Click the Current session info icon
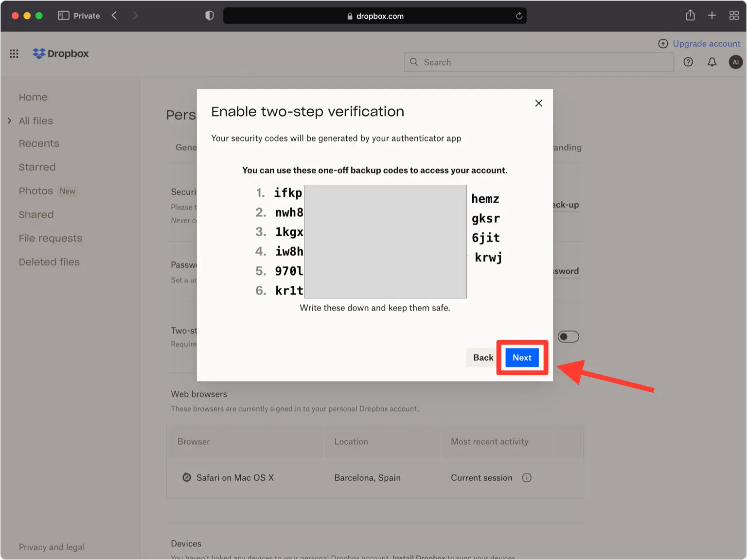The width and height of the screenshot is (747, 560). pyautogui.click(x=527, y=477)
